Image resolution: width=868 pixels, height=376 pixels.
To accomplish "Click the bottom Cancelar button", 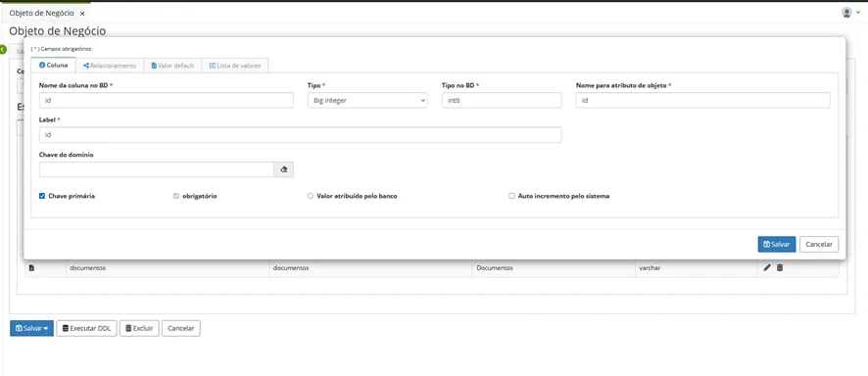I will coord(181,328).
